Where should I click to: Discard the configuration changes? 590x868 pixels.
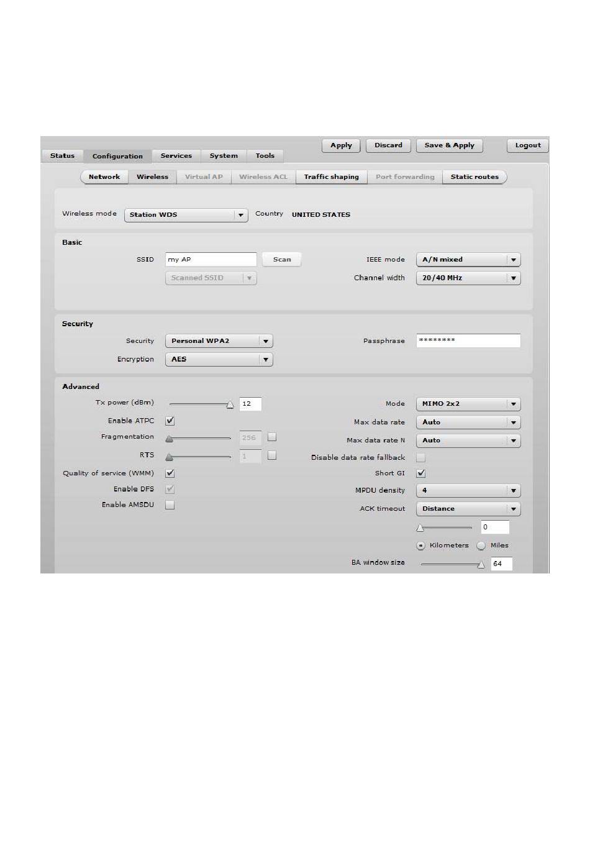(388, 145)
